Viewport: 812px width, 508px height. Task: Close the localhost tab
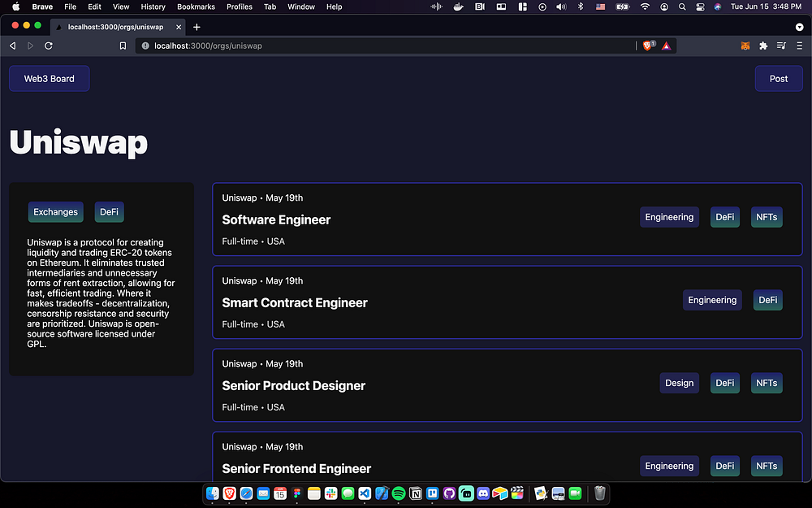[178, 27]
